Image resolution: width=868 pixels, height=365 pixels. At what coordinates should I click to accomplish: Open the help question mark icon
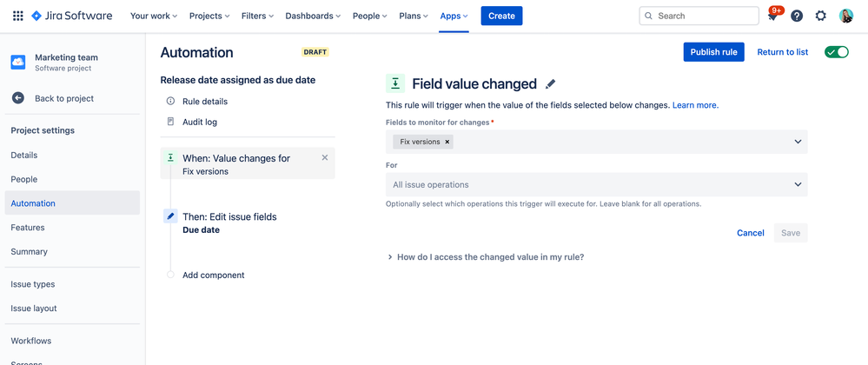[797, 16]
